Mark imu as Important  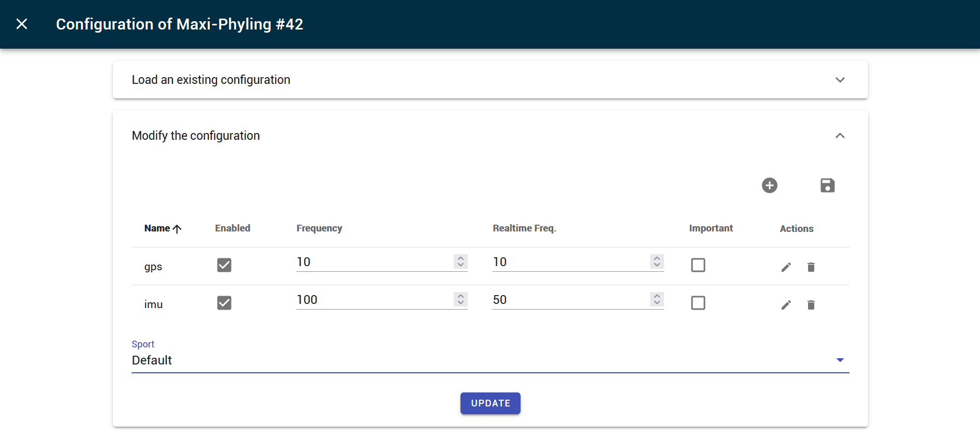pos(698,303)
